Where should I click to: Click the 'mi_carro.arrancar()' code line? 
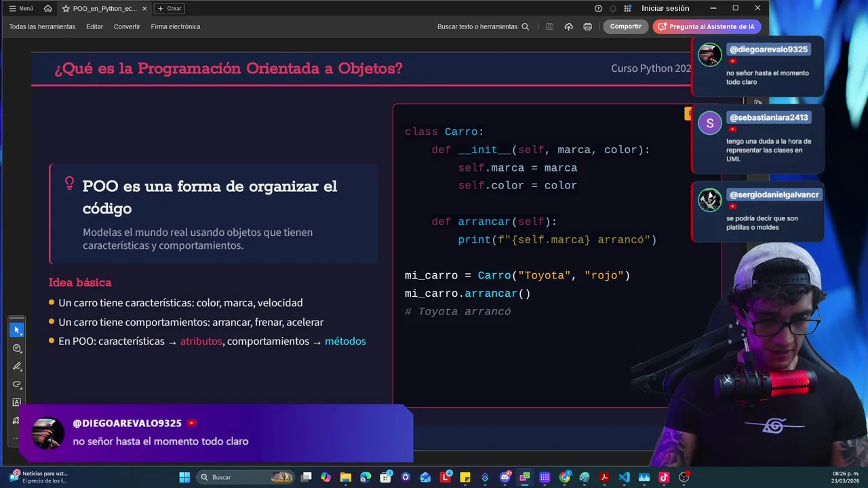(468, 293)
